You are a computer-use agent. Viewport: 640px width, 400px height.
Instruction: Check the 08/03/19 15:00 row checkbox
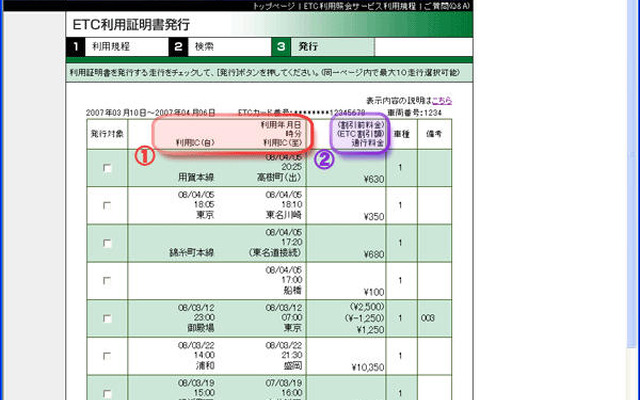[x=107, y=393]
